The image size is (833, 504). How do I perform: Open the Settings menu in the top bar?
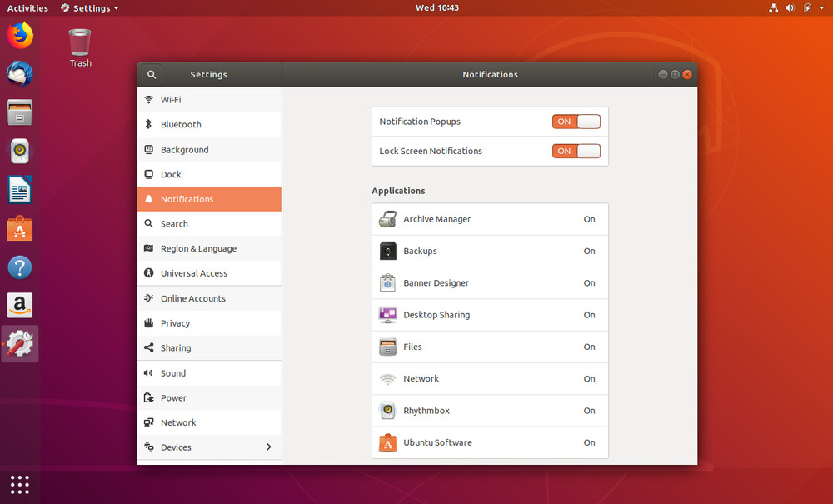tap(88, 7)
